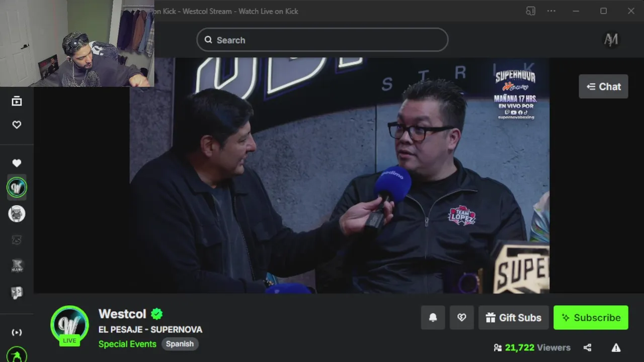Open the grey play-card channel avatar in sidebar
Screen dimensions: 644x362
click(17, 293)
